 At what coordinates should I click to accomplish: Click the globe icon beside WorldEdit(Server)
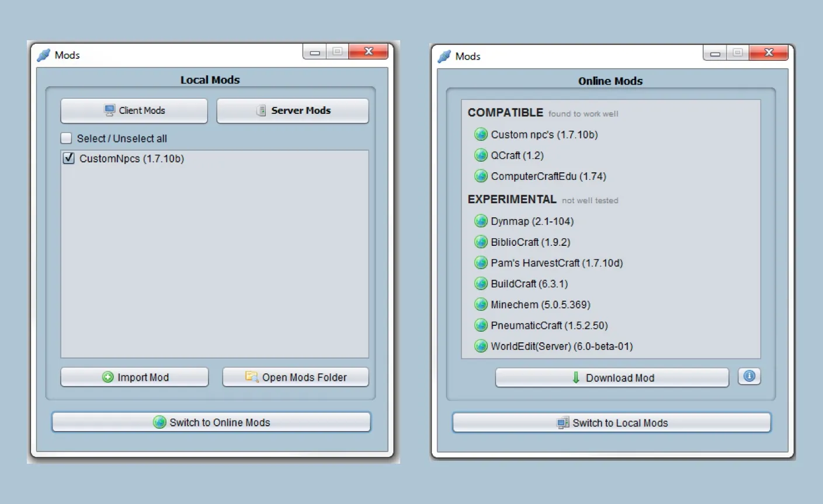coord(481,346)
